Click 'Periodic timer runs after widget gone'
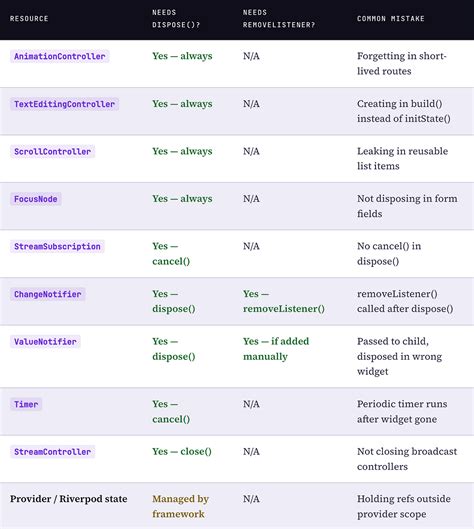 [x=402, y=412]
